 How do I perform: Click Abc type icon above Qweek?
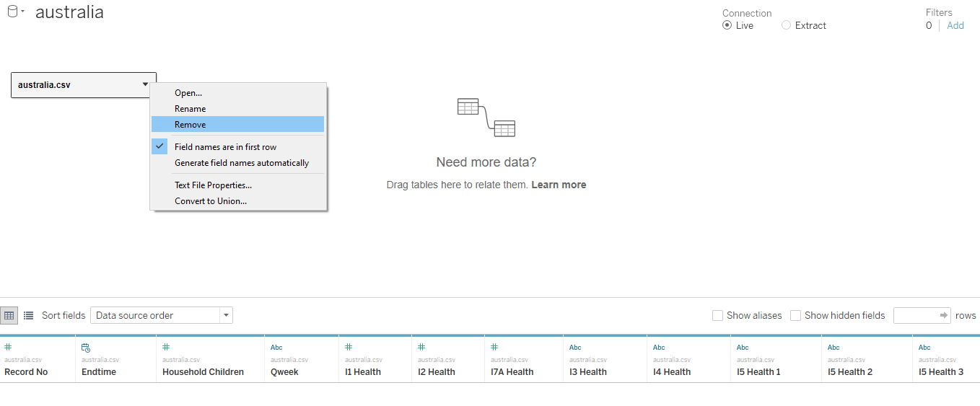[x=276, y=348]
